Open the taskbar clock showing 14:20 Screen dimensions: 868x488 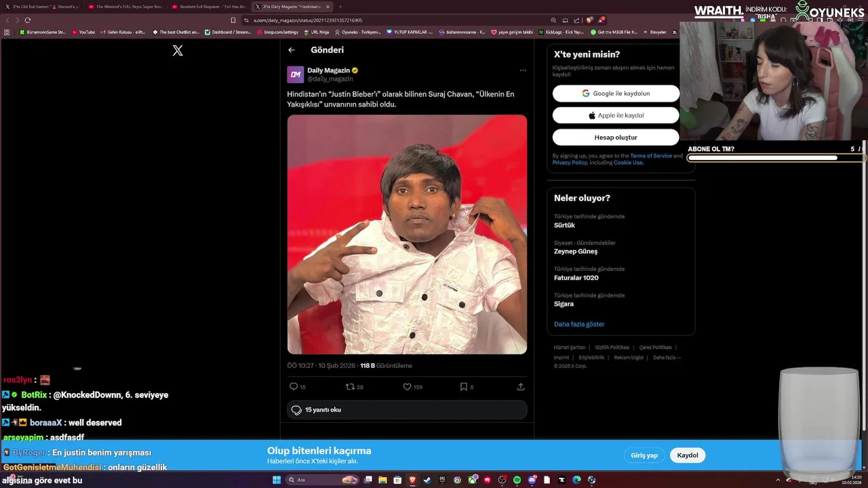851,480
